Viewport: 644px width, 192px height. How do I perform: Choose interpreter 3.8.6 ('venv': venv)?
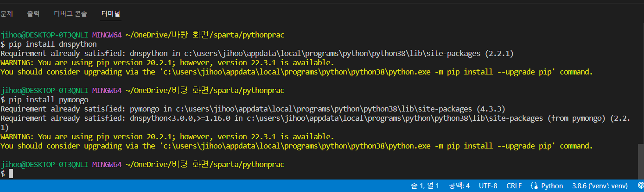point(600,186)
